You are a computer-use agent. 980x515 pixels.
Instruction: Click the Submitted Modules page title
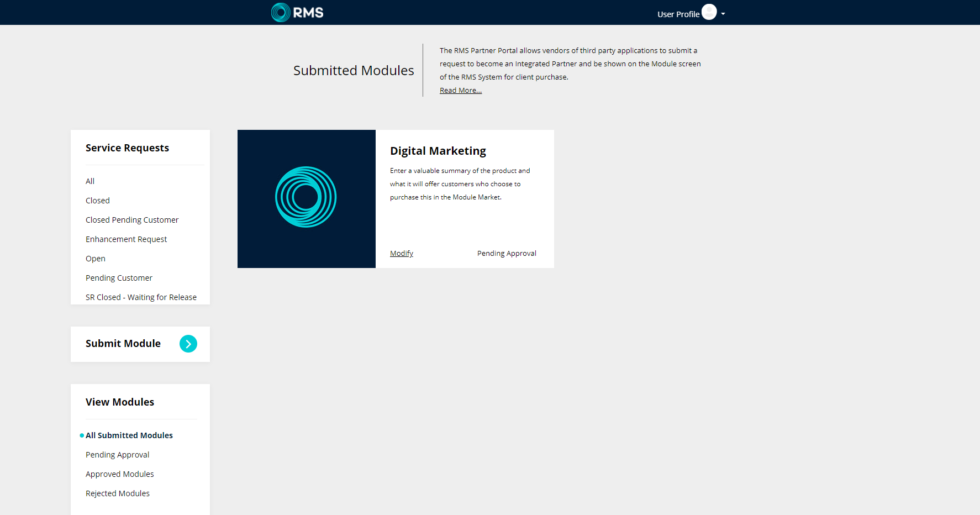coord(354,70)
